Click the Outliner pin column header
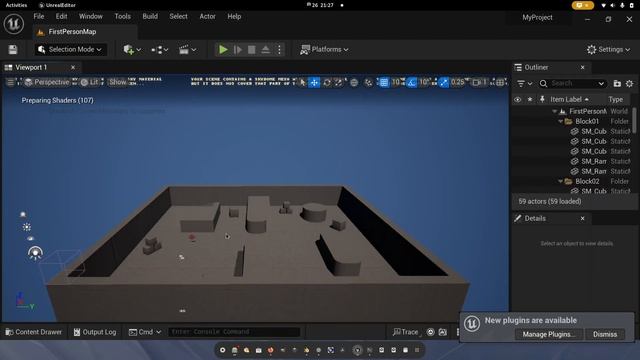This screenshot has width=640, height=360. click(x=542, y=100)
